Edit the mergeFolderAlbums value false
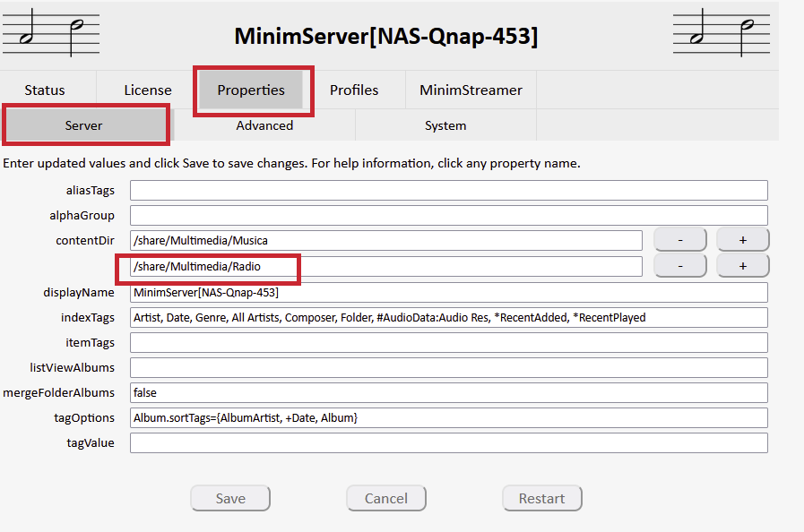This screenshot has width=804, height=532. point(449,392)
